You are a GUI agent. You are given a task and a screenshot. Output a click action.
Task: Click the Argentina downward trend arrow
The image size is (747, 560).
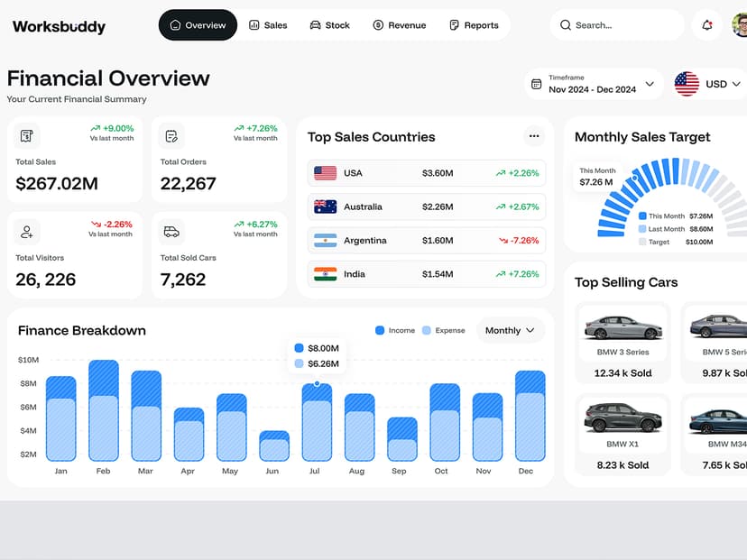(x=503, y=241)
